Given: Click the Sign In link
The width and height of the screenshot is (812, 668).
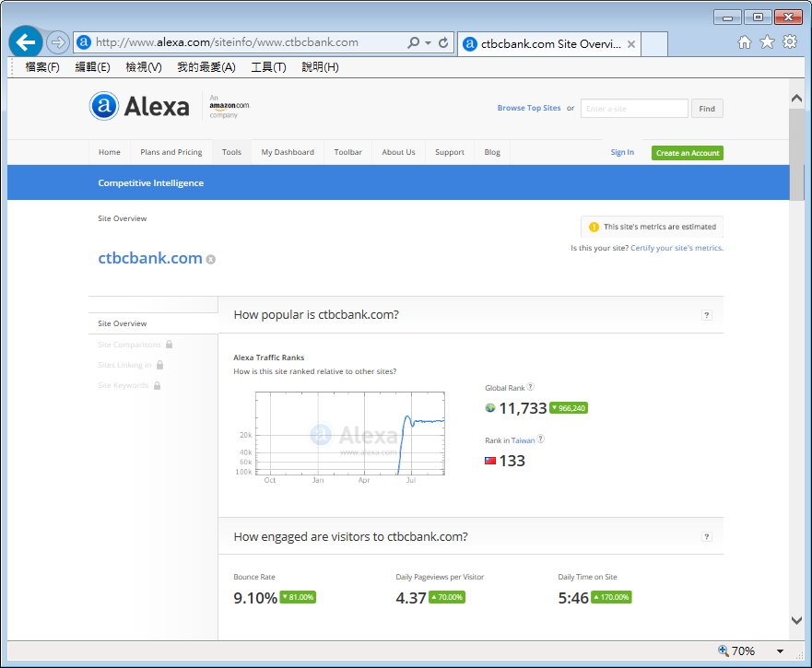Looking at the screenshot, I should pyautogui.click(x=622, y=152).
